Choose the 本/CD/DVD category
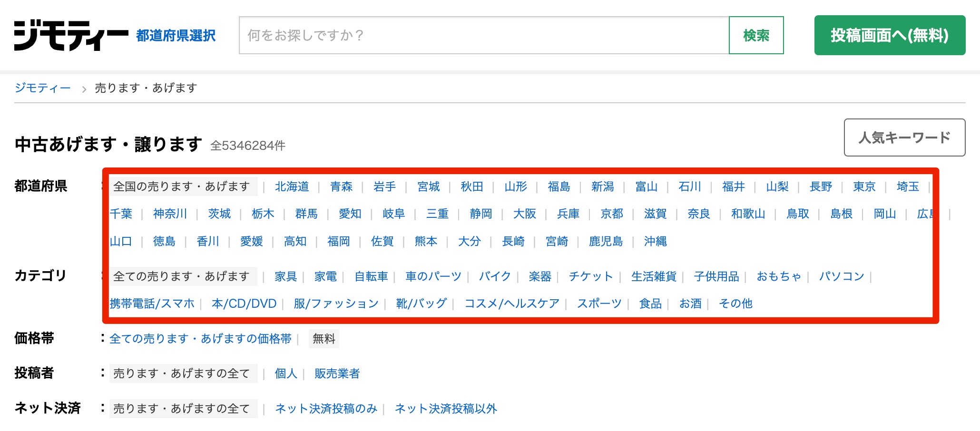Image resolution: width=980 pixels, height=431 pixels. tap(244, 304)
